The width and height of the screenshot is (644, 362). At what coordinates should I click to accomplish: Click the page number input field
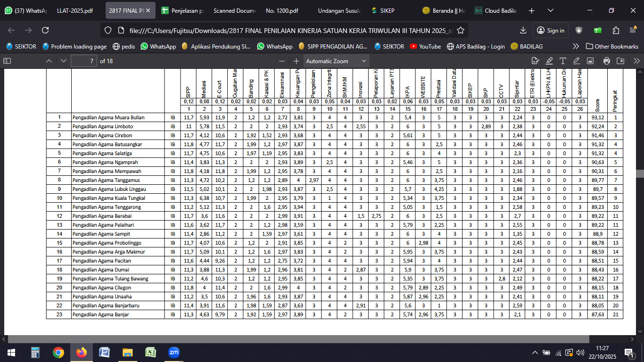[x=84, y=61]
